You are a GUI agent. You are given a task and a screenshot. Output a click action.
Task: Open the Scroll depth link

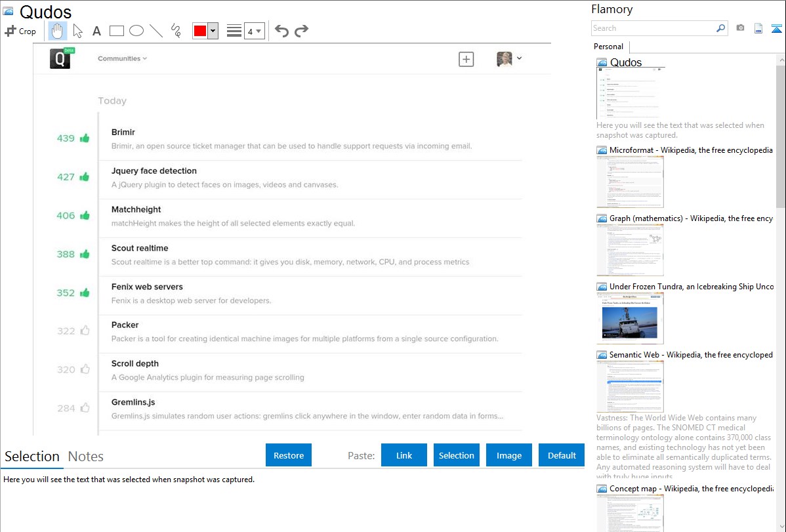[x=135, y=363]
